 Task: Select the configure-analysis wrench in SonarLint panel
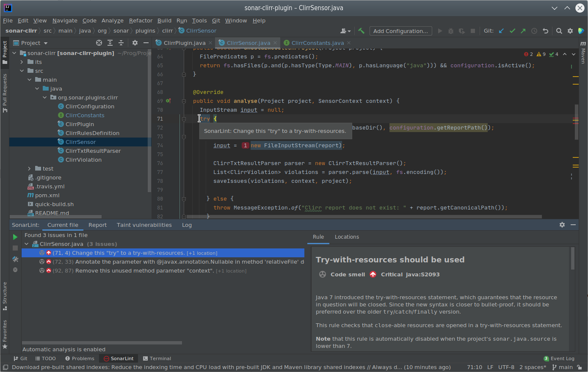click(15, 259)
